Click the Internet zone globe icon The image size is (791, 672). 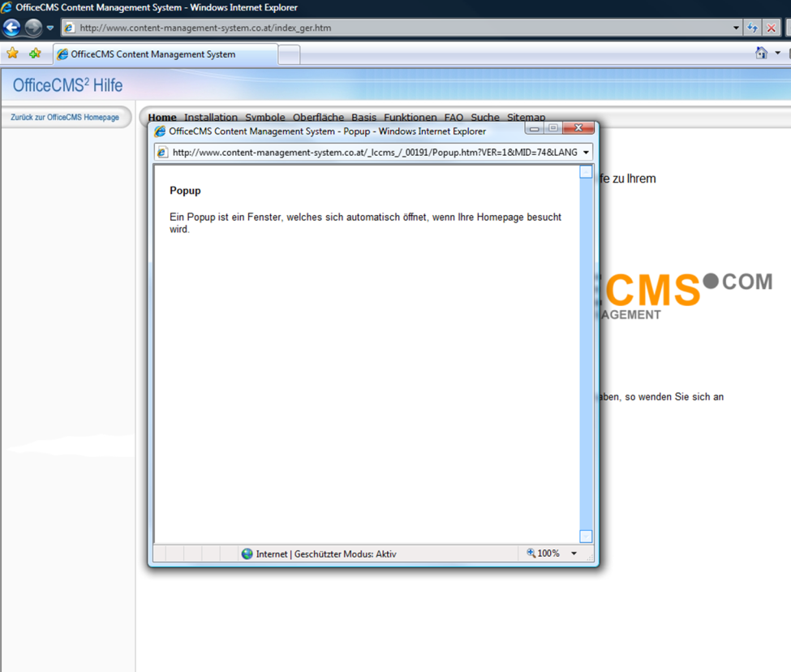(247, 554)
